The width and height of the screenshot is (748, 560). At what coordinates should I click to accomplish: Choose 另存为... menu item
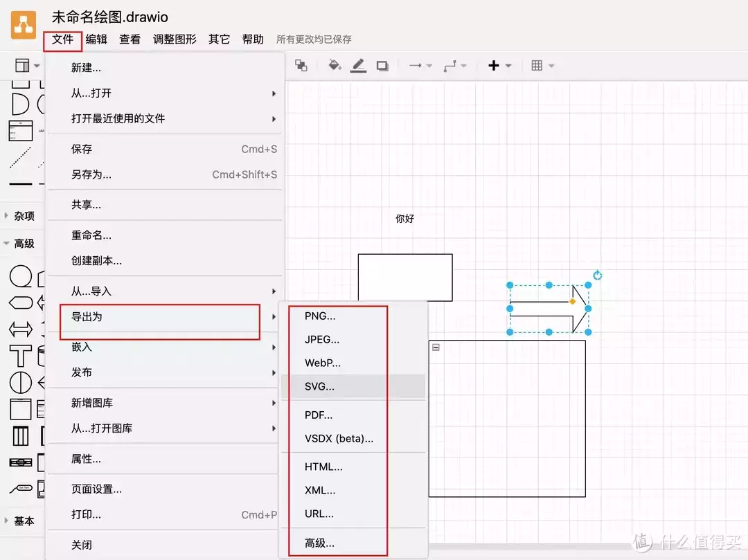tap(165, 174)
